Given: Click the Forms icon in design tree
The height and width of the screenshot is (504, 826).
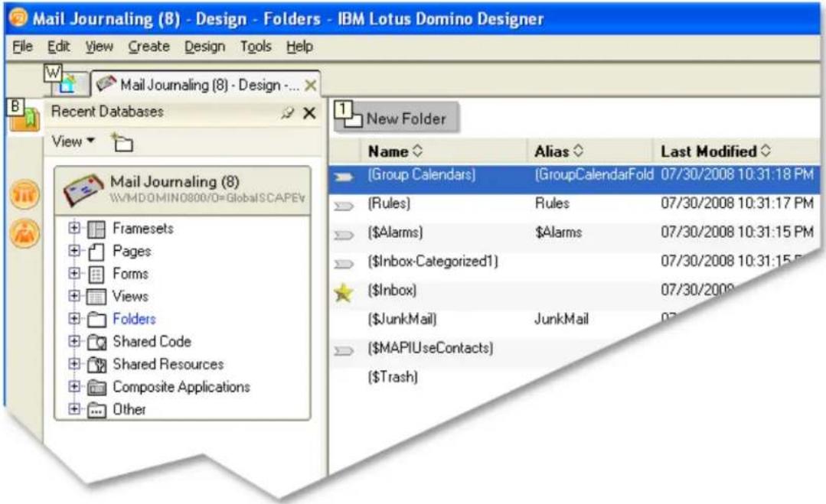Looking at the screenshot, I should click(96, 275).
